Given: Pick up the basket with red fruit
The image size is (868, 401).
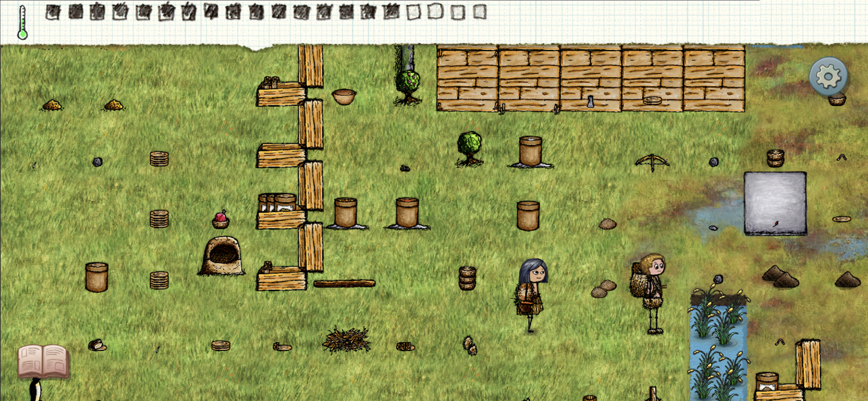Looking at the screenshot, I should 220,220.
